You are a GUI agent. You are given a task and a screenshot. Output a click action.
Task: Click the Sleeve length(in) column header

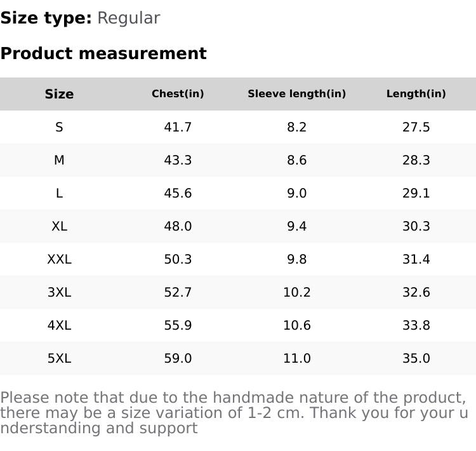[x=296, y=94]
